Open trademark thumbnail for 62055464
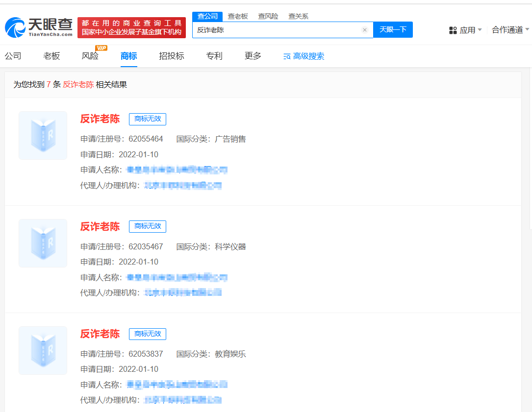 (43, 135)
